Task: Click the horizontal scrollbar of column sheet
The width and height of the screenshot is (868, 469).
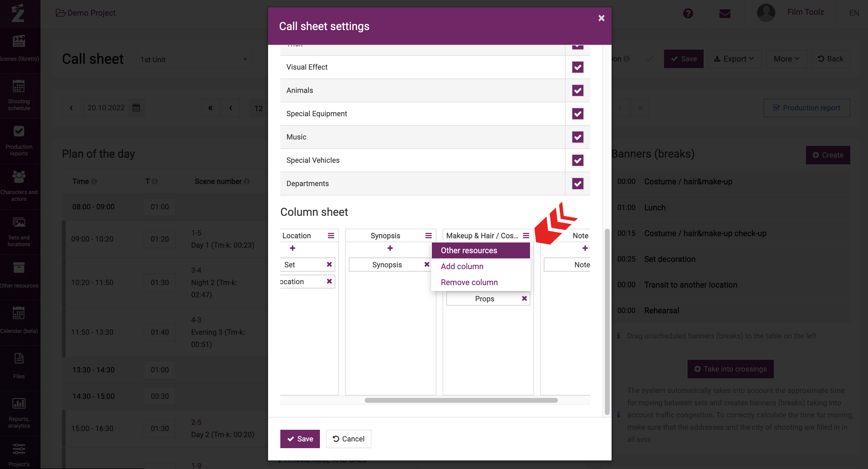Action: click(x=461, y=400)
